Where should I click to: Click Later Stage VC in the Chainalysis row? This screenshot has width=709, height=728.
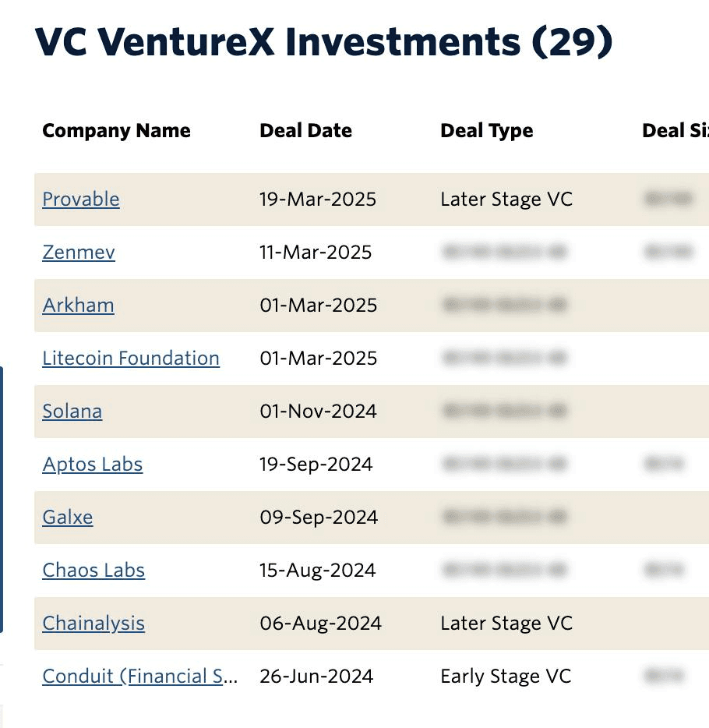point(506,624)
